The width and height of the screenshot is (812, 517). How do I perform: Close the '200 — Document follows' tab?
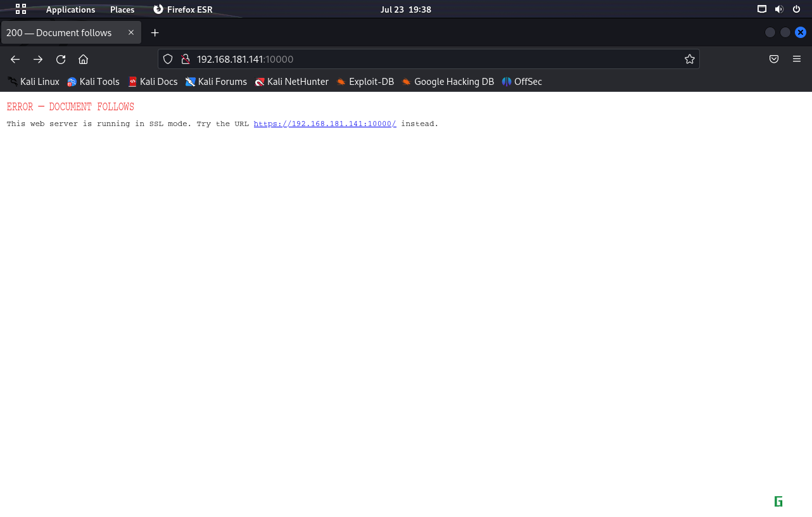(131, 32)
